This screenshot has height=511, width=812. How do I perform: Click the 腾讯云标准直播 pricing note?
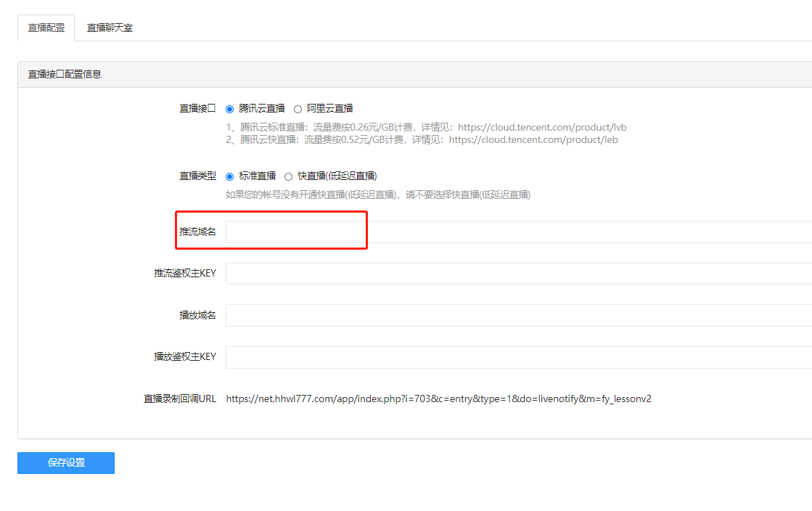pyautogui.click(x=426, y=128)
